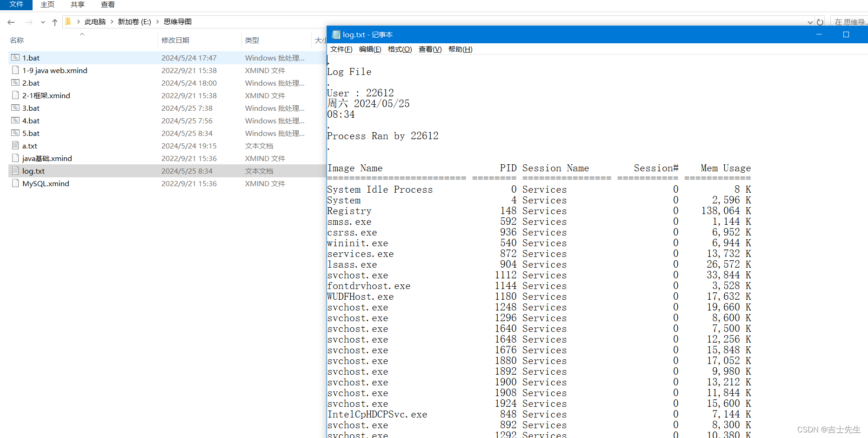
Task: Click the 2-1框架.xmind file icon
Action: coord(15,95)
